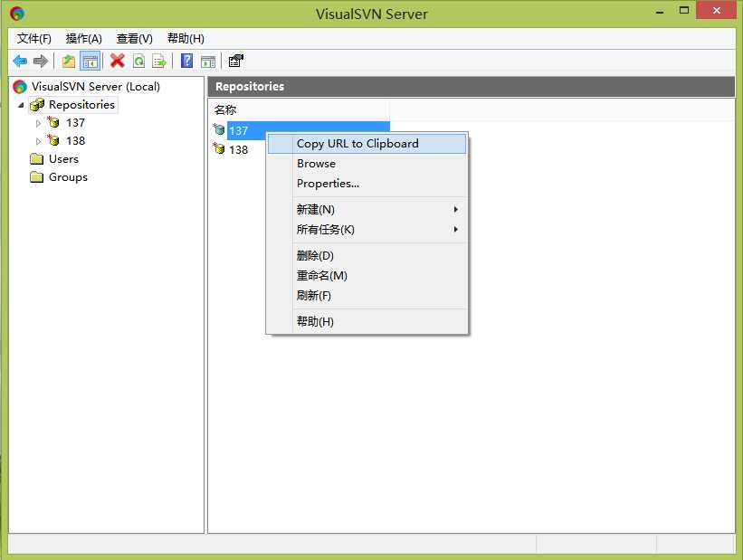Select Groups in the tree

(68, 177)
